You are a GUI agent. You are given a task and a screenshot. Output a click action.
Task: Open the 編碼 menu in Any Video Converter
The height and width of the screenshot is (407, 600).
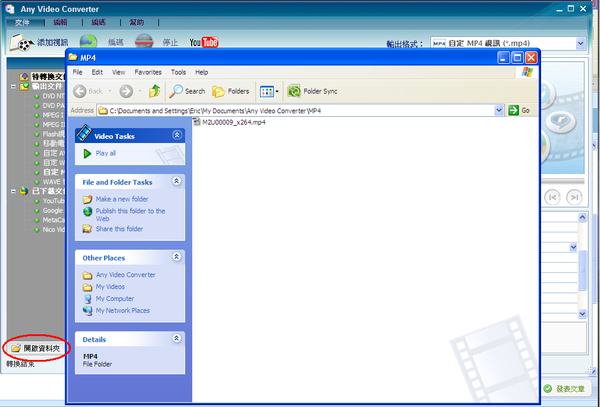point(99,23)
